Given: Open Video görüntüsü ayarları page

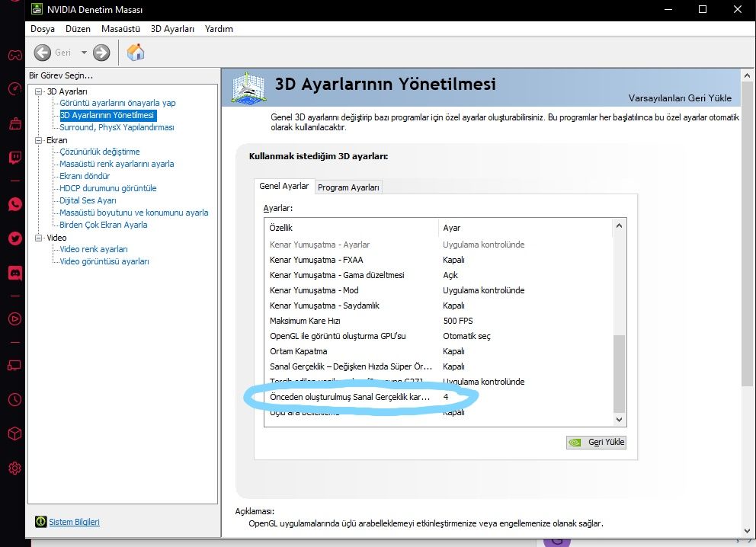Looking at the screenshot, I should click(x=104, y=261).
